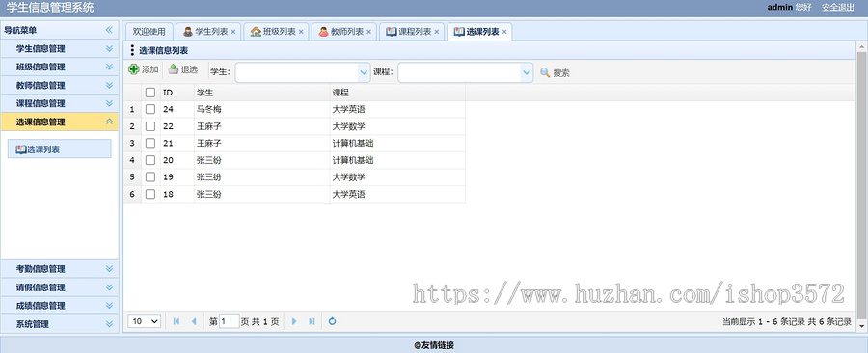The height and width of the screenshot is (353, 868).
Task: Click the vertical scrollbar on right
Action: coord(861,185)
